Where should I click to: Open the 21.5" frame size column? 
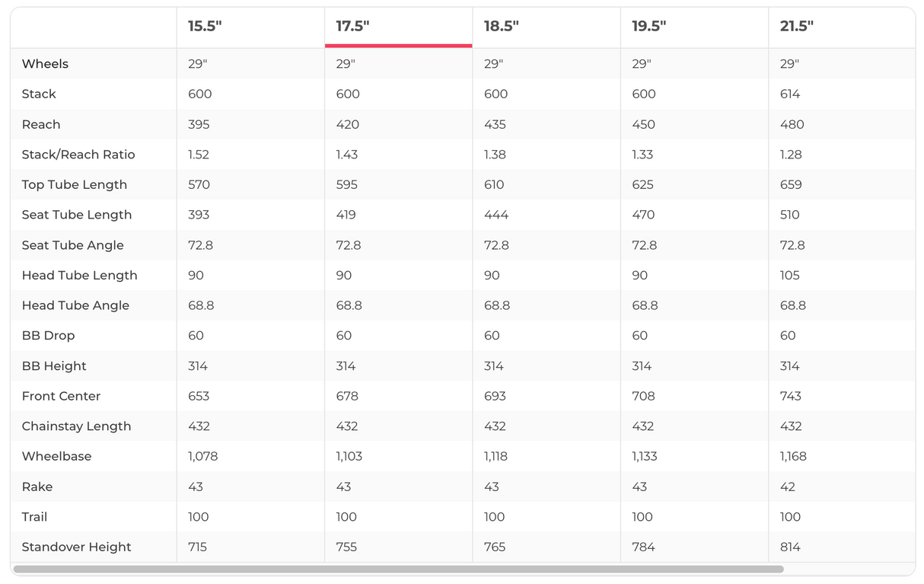(796, 26)
